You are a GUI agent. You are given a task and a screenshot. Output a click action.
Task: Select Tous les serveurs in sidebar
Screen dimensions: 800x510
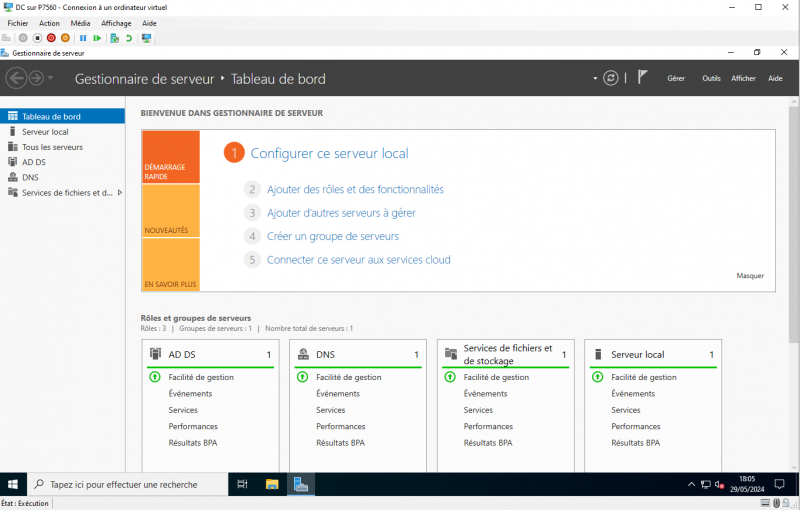62,147
